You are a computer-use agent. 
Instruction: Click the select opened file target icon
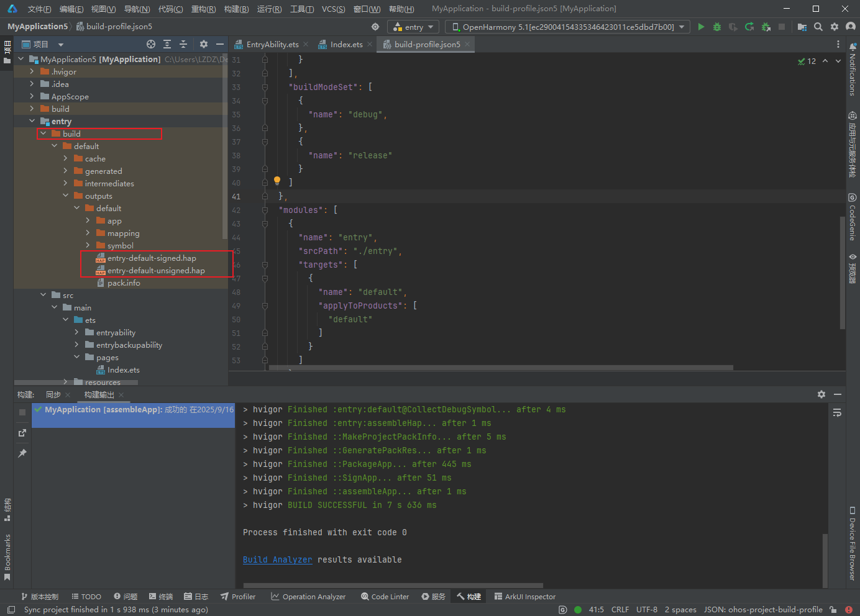151,44
